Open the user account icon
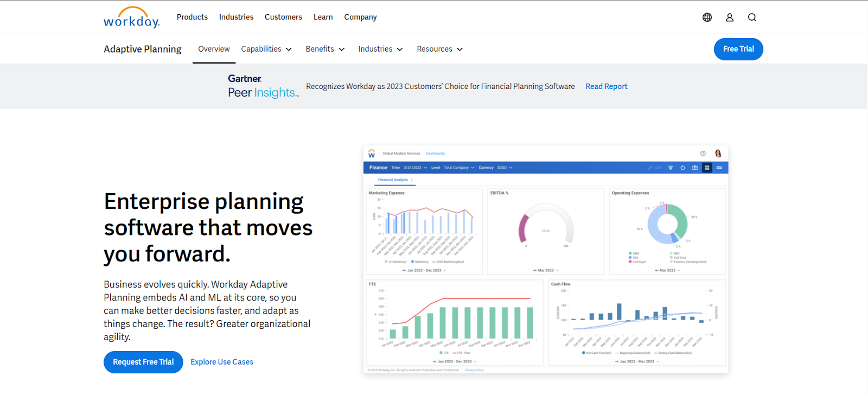 [730, 17]
